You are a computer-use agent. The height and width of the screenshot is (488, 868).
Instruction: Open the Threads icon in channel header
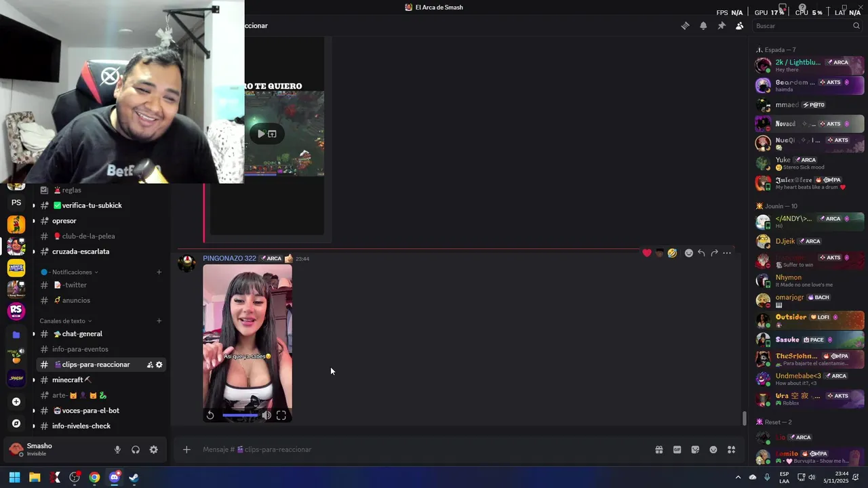click(x=686, y=26)
